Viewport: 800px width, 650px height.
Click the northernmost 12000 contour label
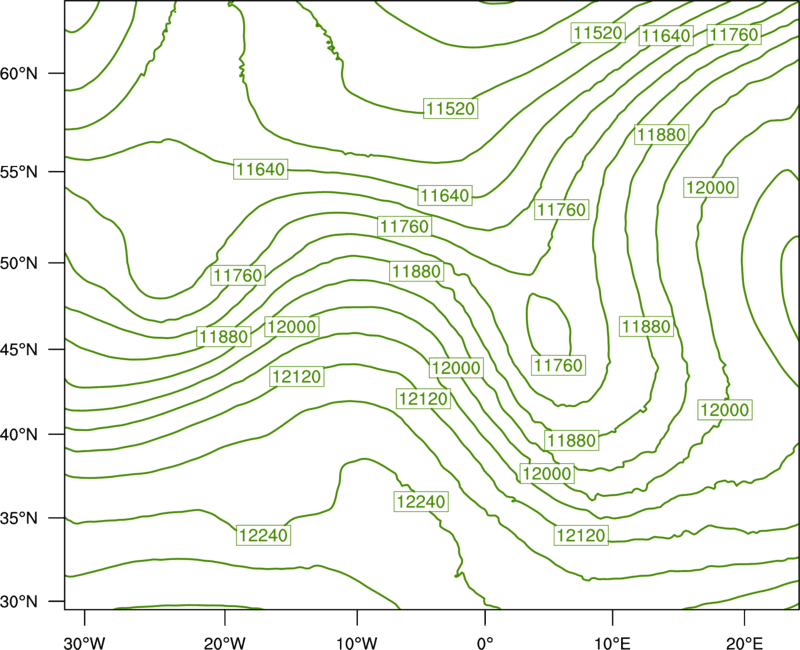tap(711, 188)
